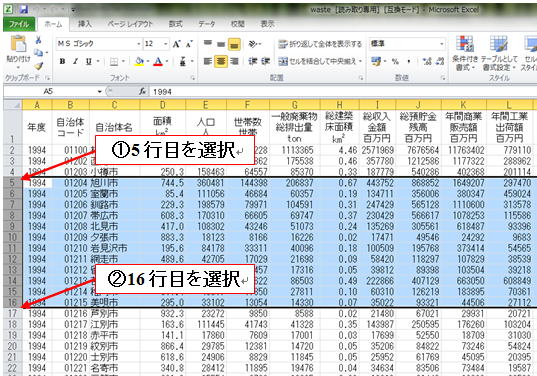Select the Format Painter brush icon

point(39,65)
